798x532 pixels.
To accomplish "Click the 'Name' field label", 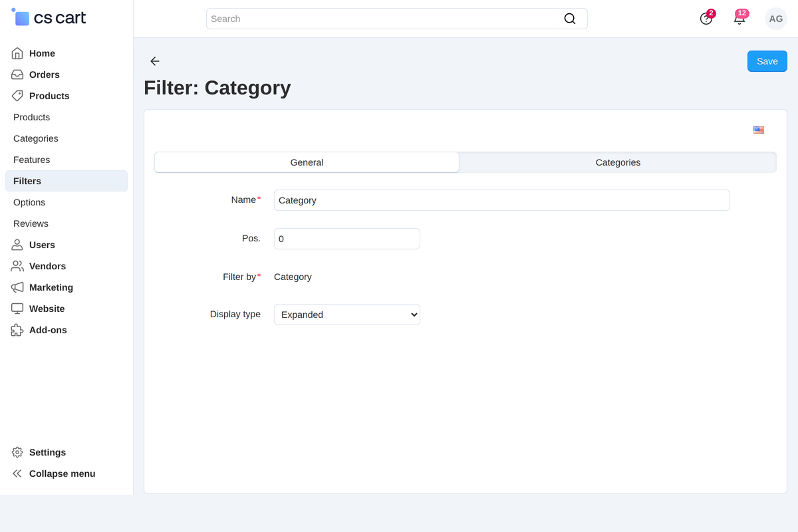I will pyautogui.click(x=243, y=199).
